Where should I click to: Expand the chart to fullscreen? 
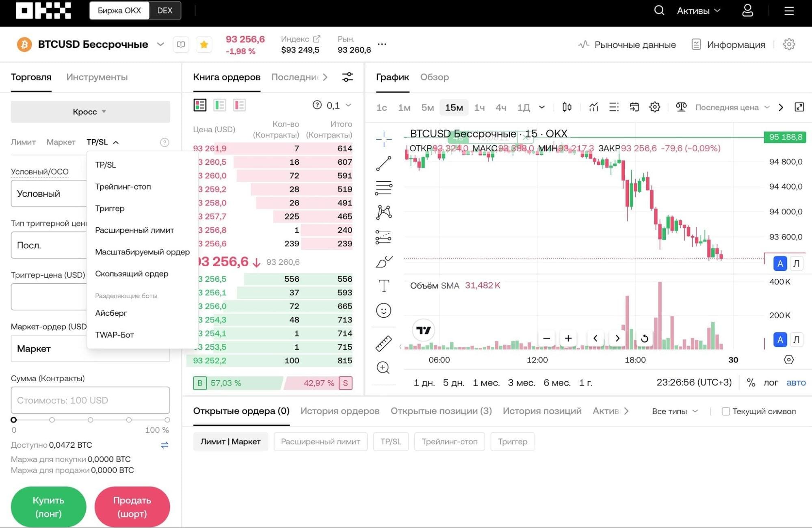tap(799, 107)
